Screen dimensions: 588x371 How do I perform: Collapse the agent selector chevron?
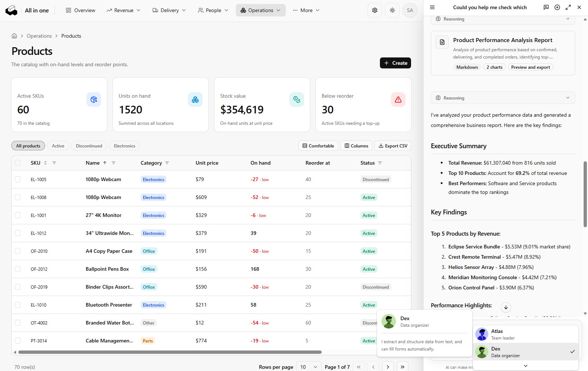click(x=526, y=366)
